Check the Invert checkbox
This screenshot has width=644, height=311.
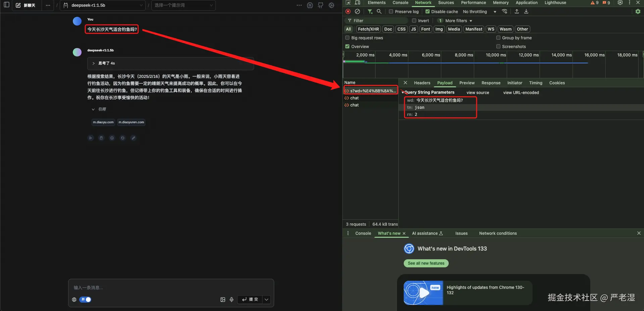coord(414,20)
